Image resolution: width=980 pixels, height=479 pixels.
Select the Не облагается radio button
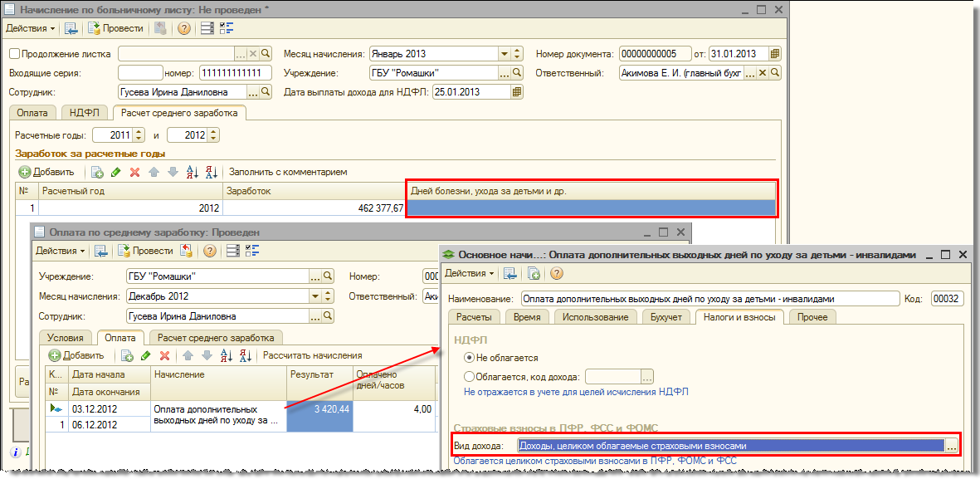[x=469, y=358]
